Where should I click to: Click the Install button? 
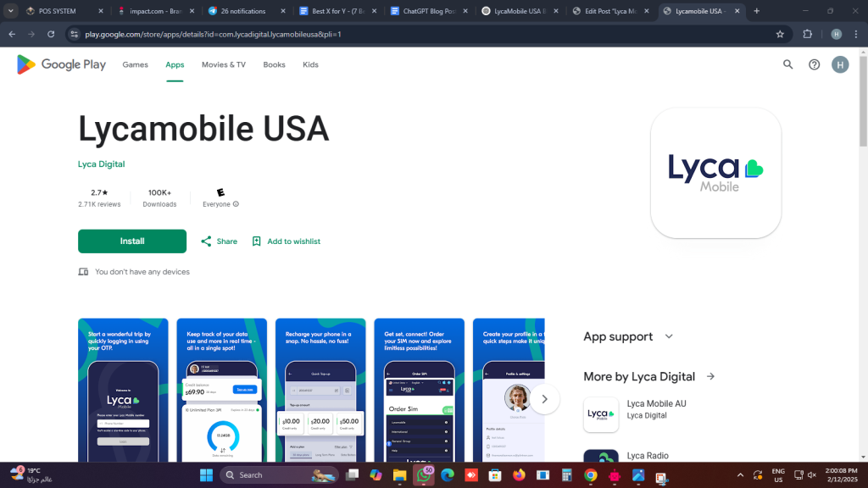(132, 241)
